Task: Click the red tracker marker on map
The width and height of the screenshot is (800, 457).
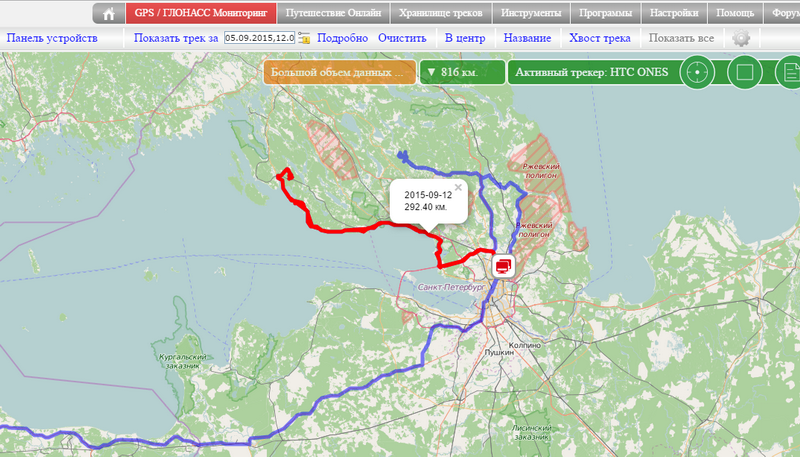Action: click(503, 265)
